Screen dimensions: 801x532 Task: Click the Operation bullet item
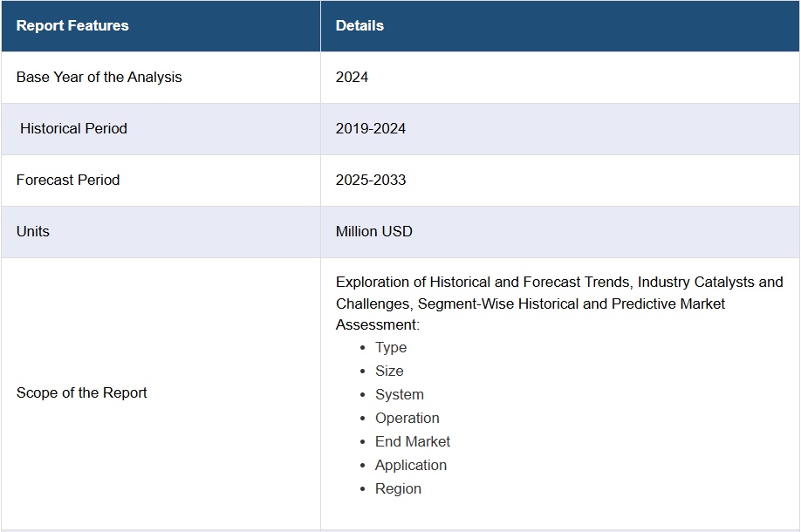pos(407,418)
